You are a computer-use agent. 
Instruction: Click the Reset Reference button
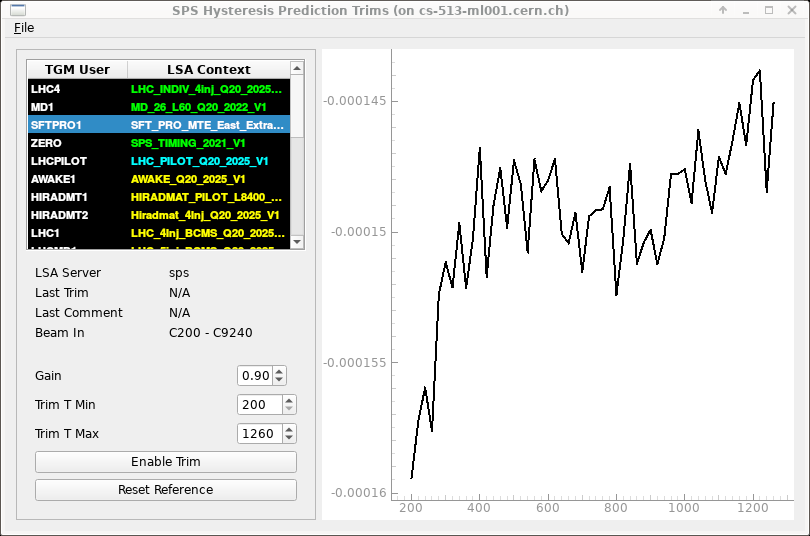point(166,490)
